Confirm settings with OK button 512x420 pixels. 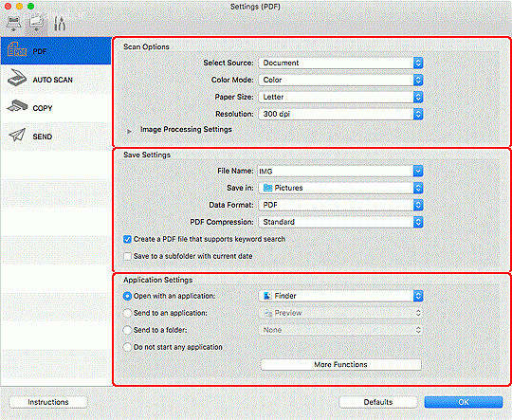[x=464, y=402]
